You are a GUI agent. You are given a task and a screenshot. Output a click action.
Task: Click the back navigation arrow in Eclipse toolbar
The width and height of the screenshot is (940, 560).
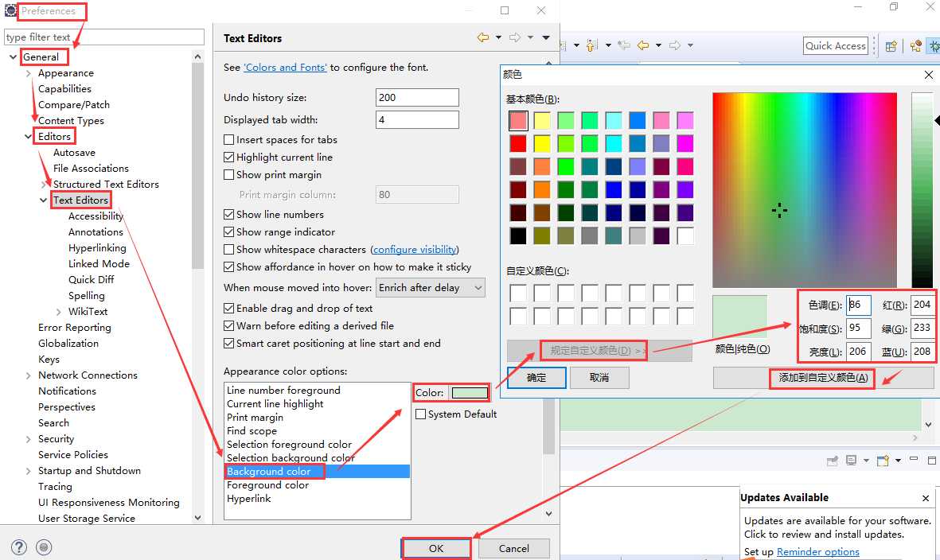pos(643,45)
